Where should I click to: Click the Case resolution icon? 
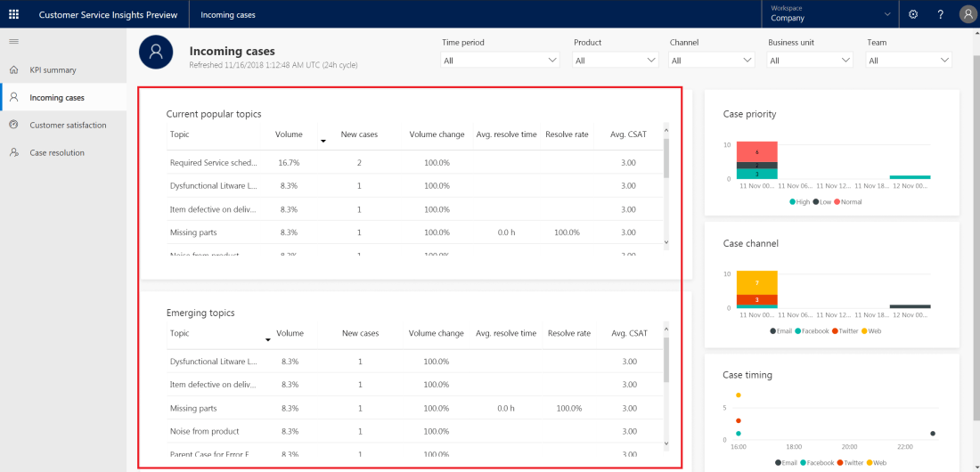coord(13,153)
